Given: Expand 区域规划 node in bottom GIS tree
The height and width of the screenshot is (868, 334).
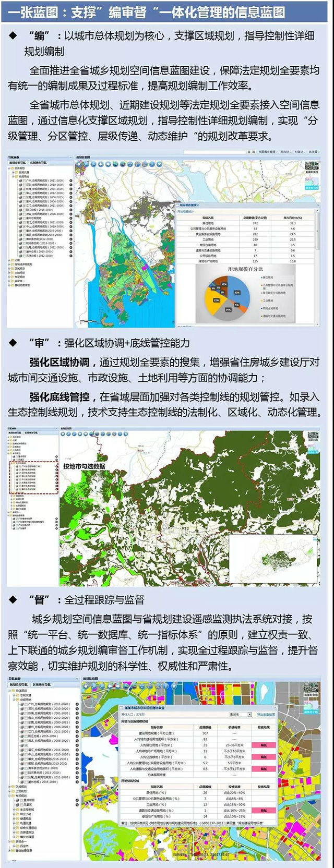Looking at the screenshot, I should (x=9, y=787).
